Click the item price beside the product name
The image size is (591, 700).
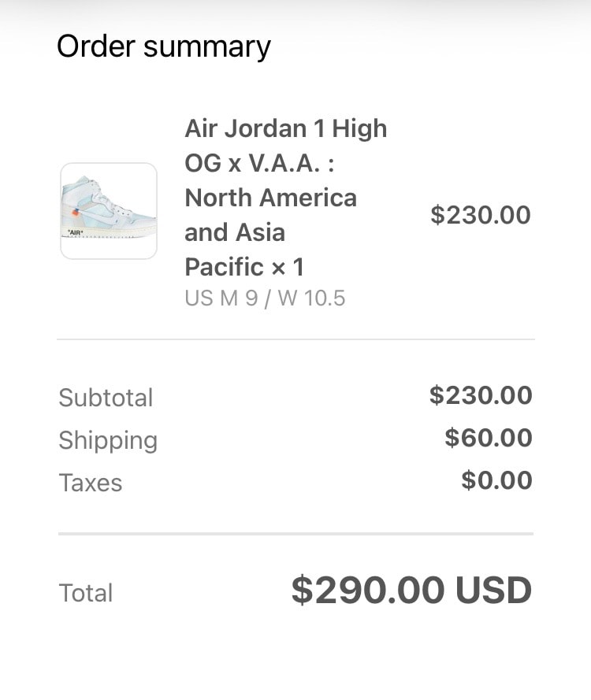pyautogui.click(x=480, y=215)
